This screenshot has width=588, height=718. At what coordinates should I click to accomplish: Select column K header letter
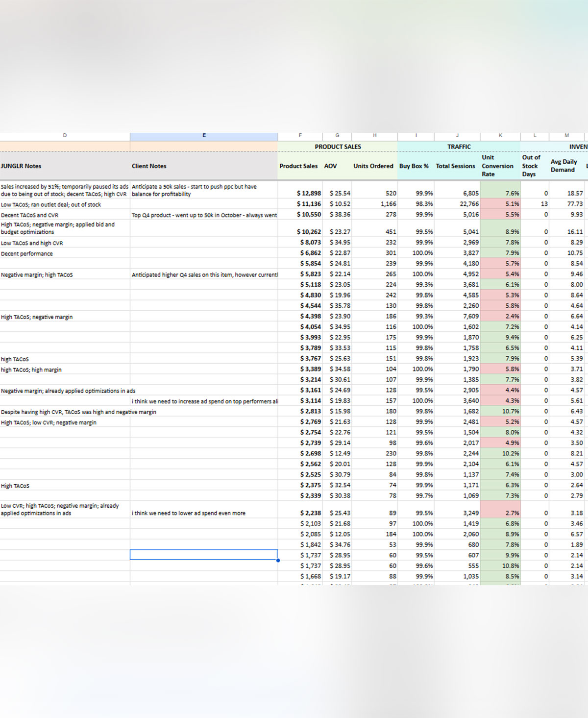[500, 136]
